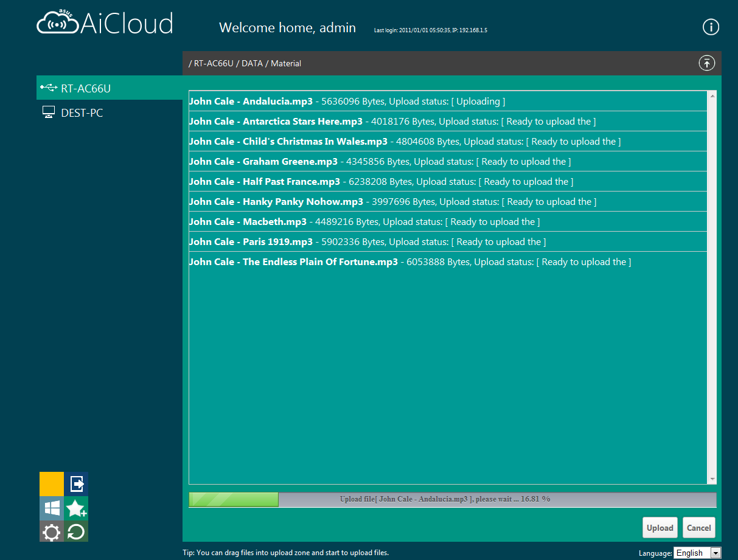Select DEST-PC in sidebar
This screenshot has width=738, height=560.
tap(110, 112)
